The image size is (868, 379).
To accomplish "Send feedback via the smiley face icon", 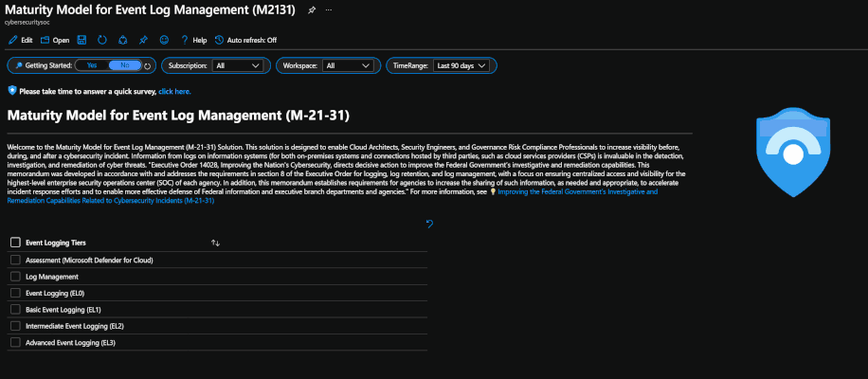I will click(x=164, y=40).
